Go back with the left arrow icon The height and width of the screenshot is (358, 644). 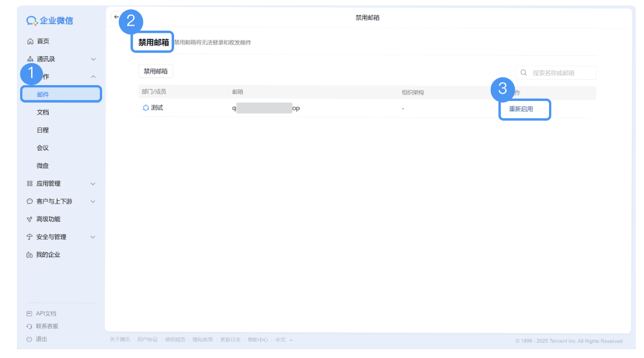(x=116, y=17)
